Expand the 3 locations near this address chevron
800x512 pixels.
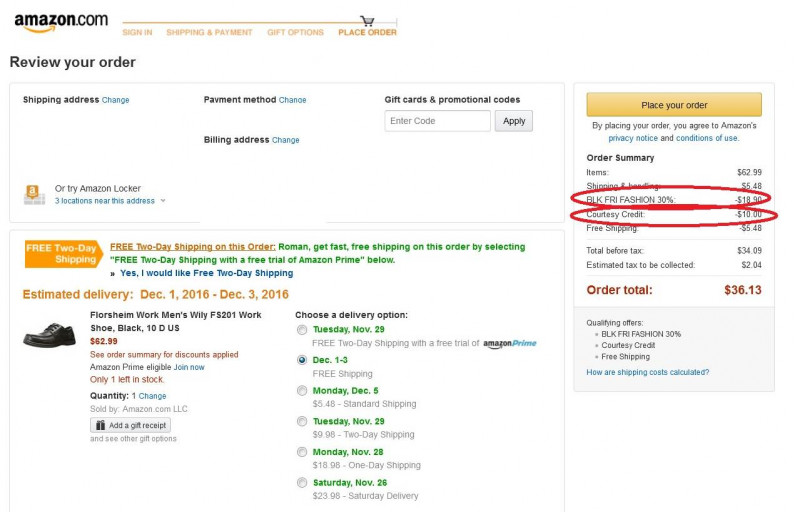pos(163,201)
